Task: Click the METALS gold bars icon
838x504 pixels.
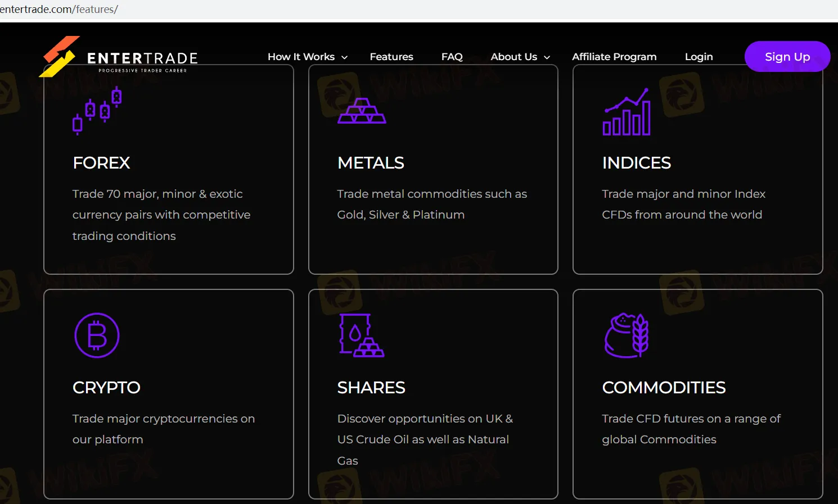Action: 361,111
